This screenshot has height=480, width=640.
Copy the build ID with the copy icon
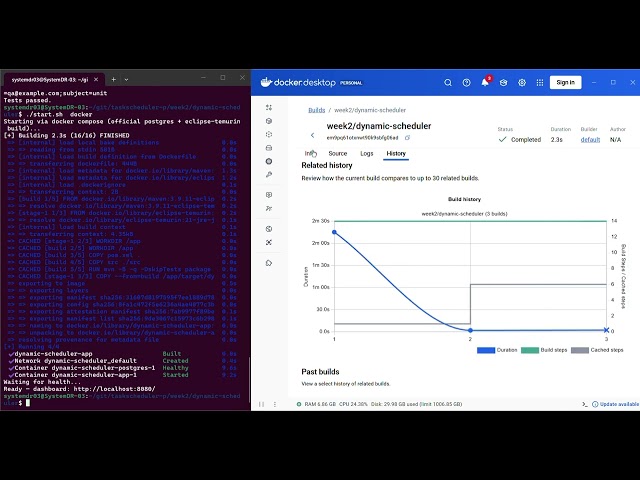pos(407,138)
